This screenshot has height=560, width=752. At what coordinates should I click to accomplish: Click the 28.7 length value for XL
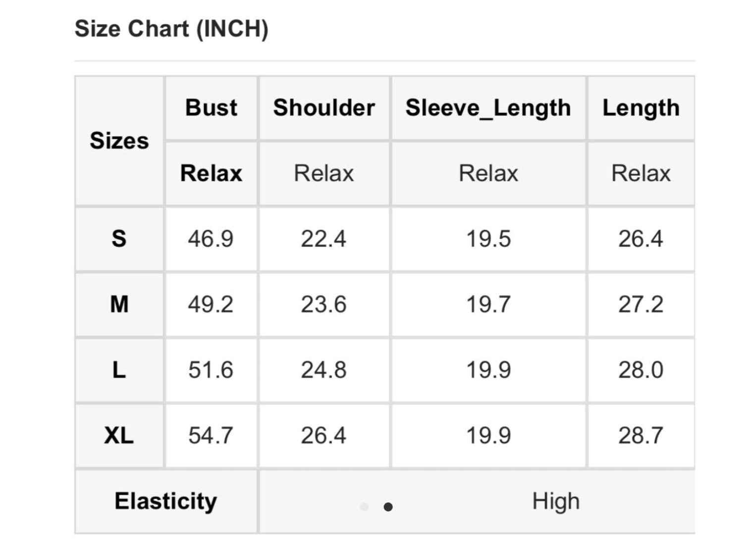pyautogui.click(x=640, y=435)
